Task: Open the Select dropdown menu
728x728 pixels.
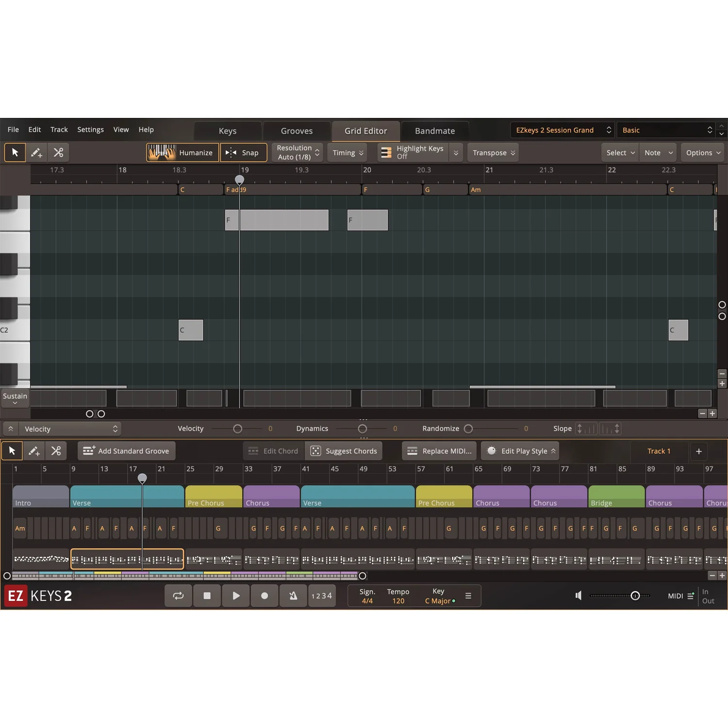Action: click(620, 152)
